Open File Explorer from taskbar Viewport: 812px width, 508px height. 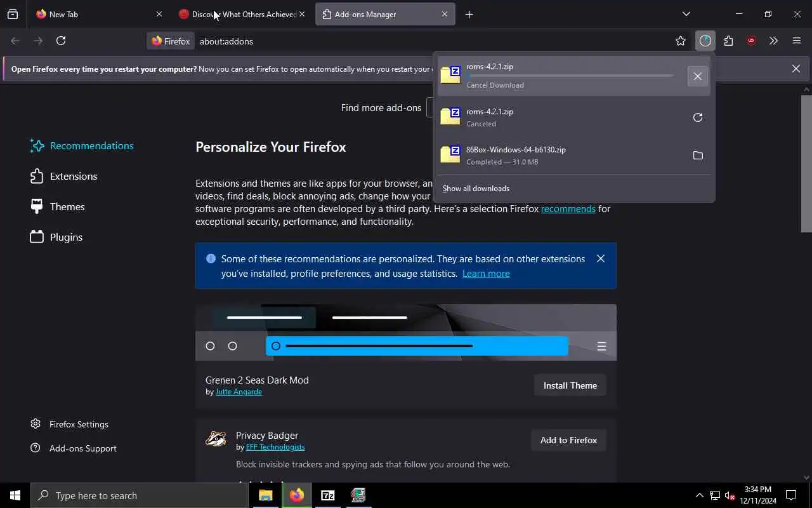click(x=266, y=495)
